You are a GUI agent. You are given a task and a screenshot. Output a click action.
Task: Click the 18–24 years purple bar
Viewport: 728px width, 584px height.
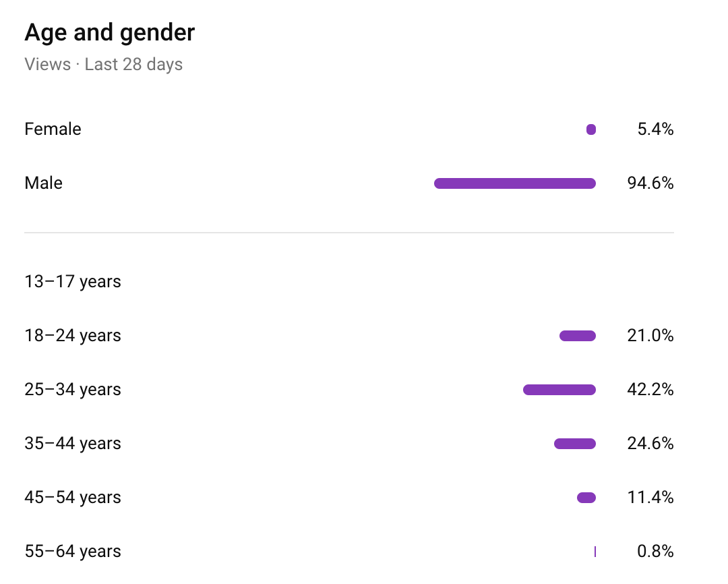click(578, 336)
